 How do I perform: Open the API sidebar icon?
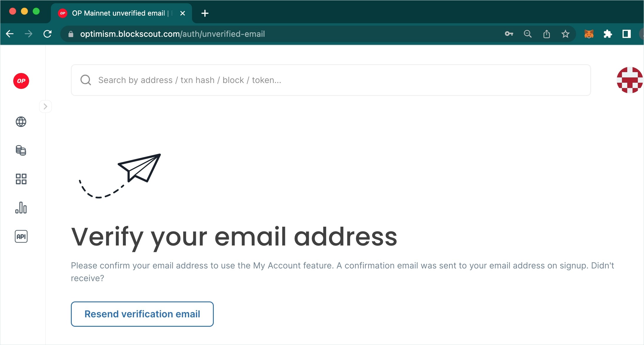tap(21, 236)
